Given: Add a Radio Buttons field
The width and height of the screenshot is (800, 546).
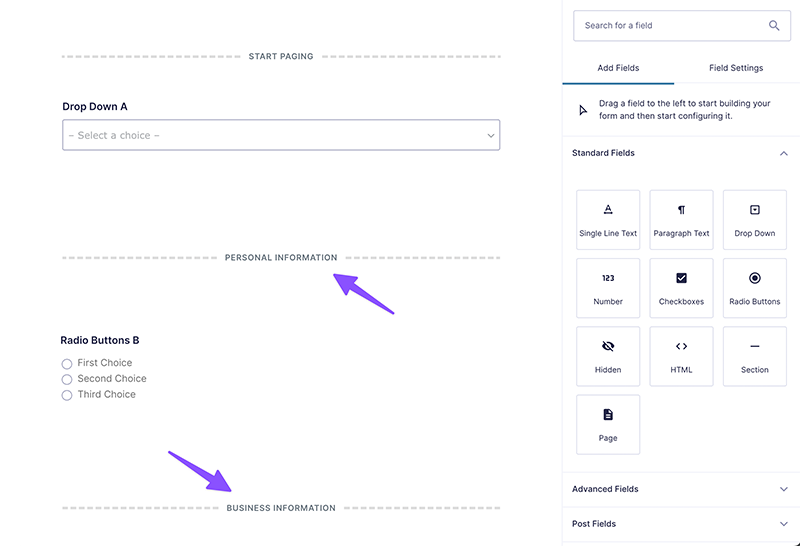Looking at the screenshot, I should 755,288.
